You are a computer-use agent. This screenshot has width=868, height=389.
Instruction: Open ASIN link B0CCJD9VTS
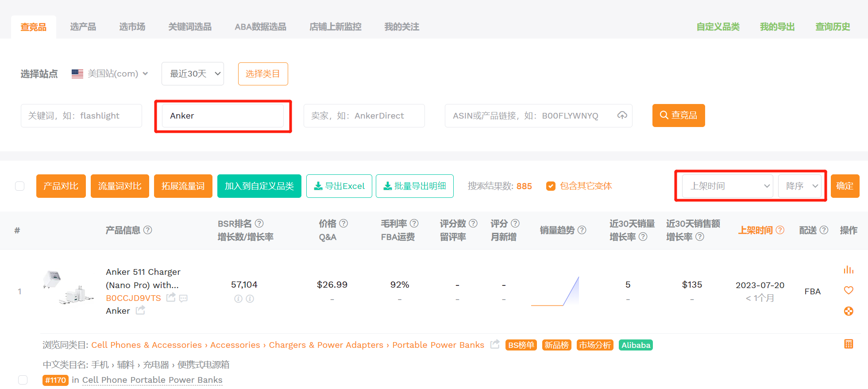click(133, 298)
